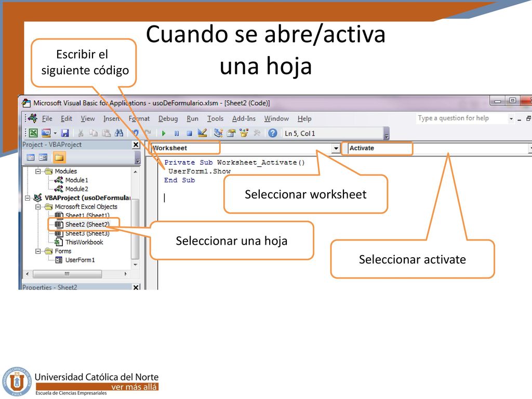The image size is (532, 399).
Task: Click project tree scroll down arrow
Action: tap(135, 264)
